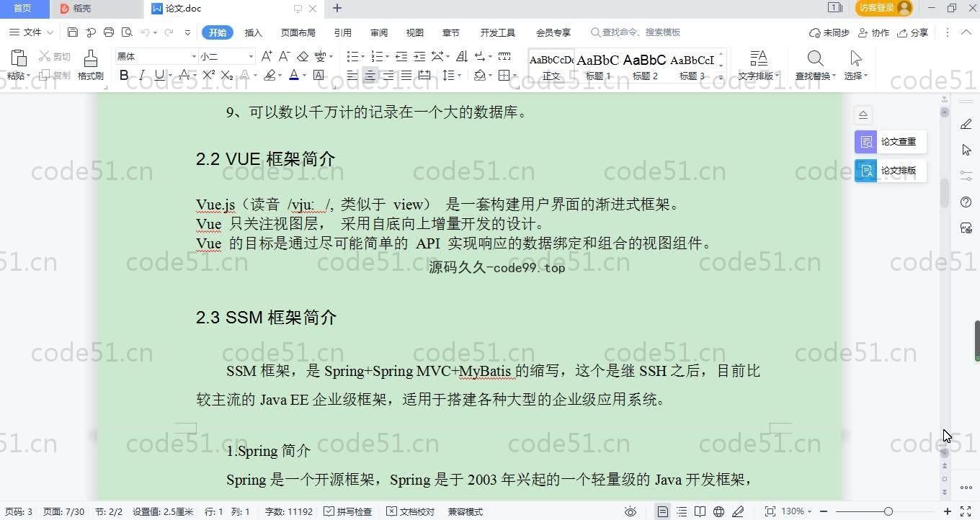Open 论文排版 thesis layout panel

tap(891, 171)
